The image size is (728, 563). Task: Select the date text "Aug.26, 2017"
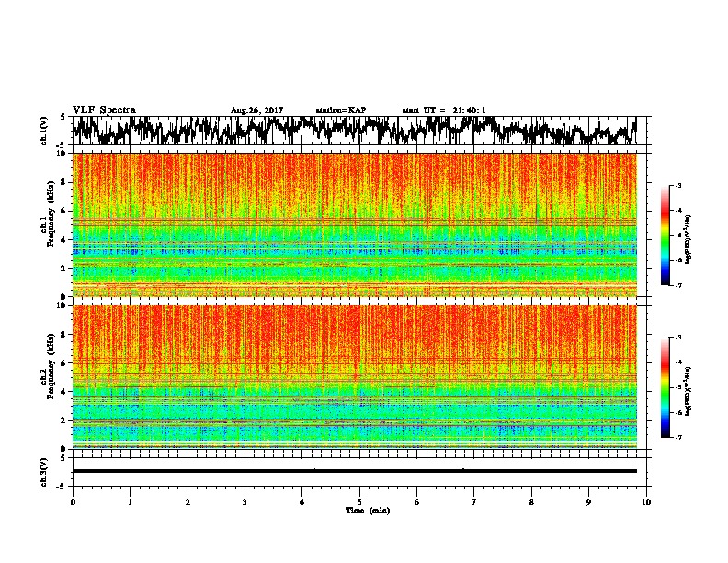pos(256,110)
